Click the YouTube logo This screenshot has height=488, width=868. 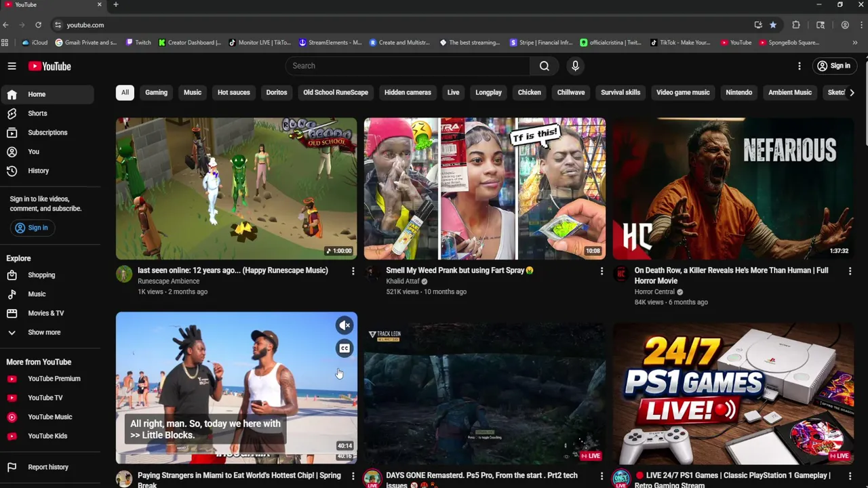[x=50, y=66]
